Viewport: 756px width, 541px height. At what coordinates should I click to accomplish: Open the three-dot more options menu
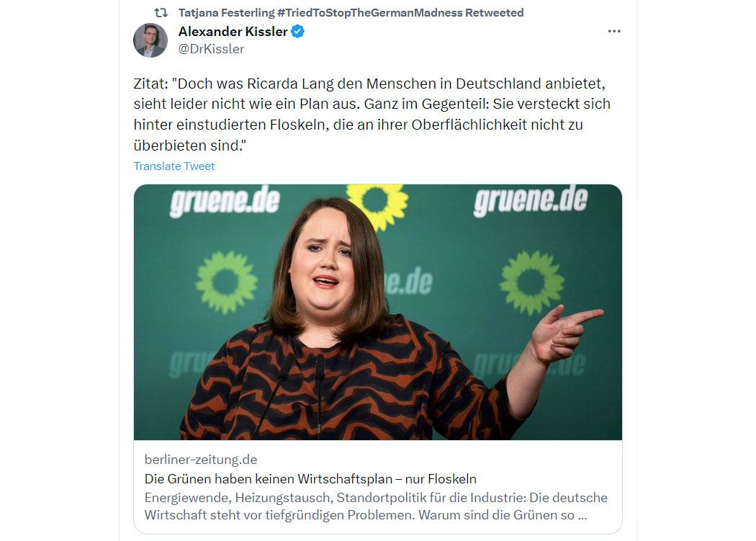pyautogui.click(x=613, y=32)
